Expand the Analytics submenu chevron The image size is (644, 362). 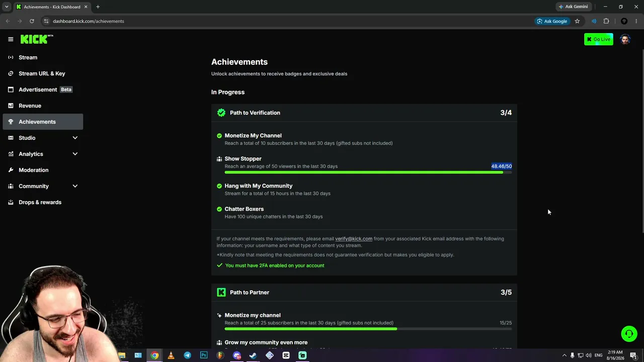(75, 154)
